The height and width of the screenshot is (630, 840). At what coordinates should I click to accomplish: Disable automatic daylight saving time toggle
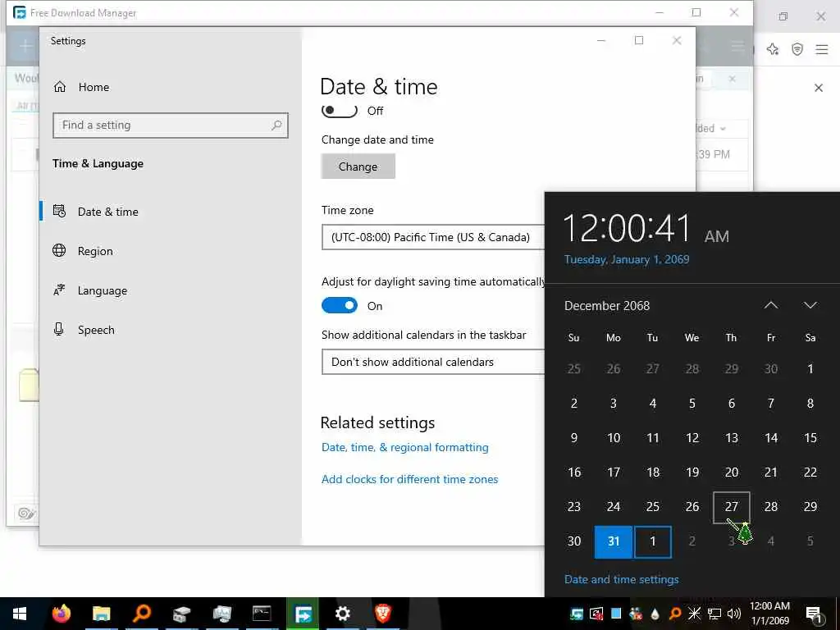[339, 305]
